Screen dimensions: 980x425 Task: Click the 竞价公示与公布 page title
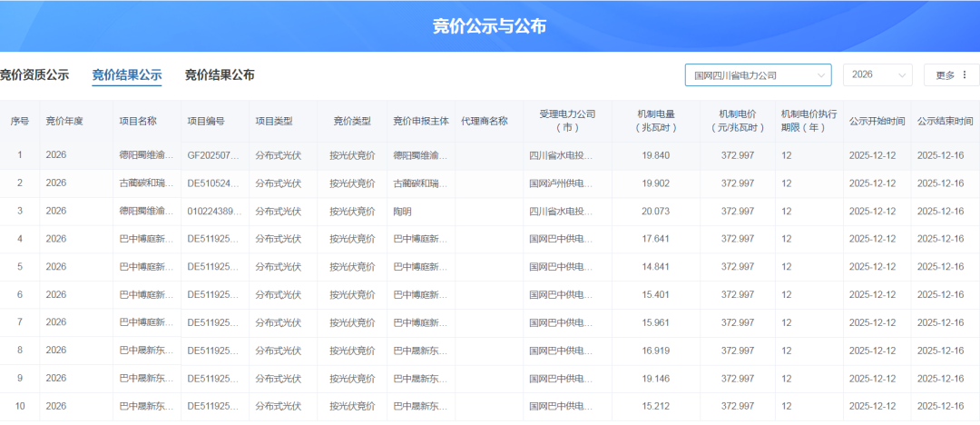pyautogui.click(x=490, y=26)
